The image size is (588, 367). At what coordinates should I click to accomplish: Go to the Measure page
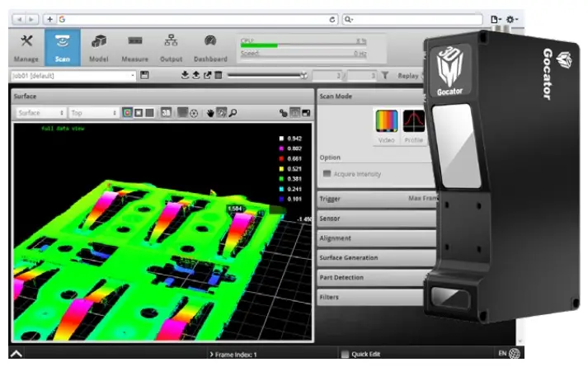[x=134, y=48]
